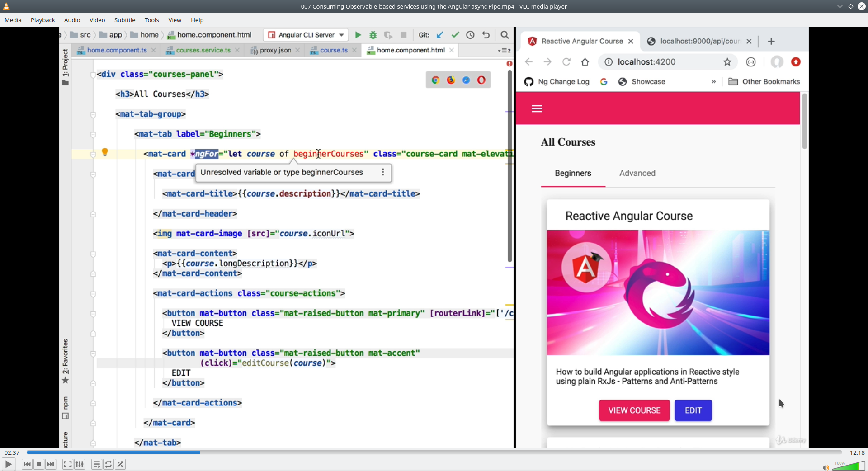Show the hidden editor tabs list
The height and width of the screenshot is (471, 868).
coord(504,51)
